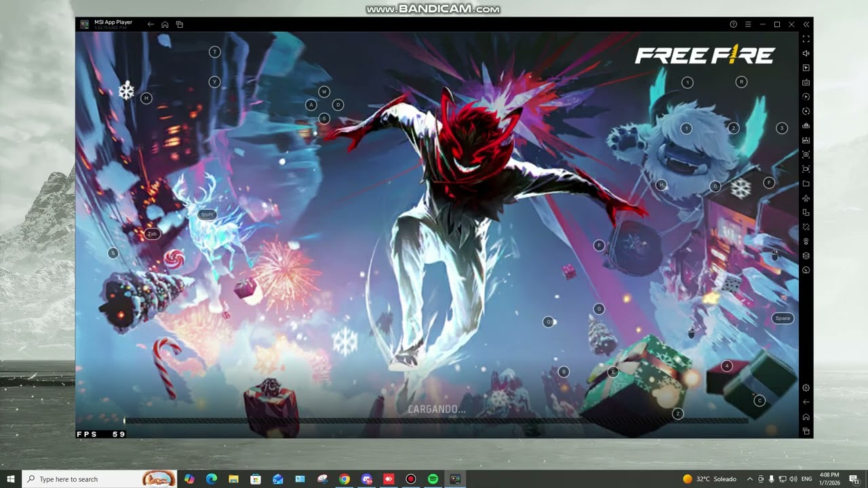868x488 pixels.
Task: Toggle the FPS display icon in sidebar
Action: 806,140
